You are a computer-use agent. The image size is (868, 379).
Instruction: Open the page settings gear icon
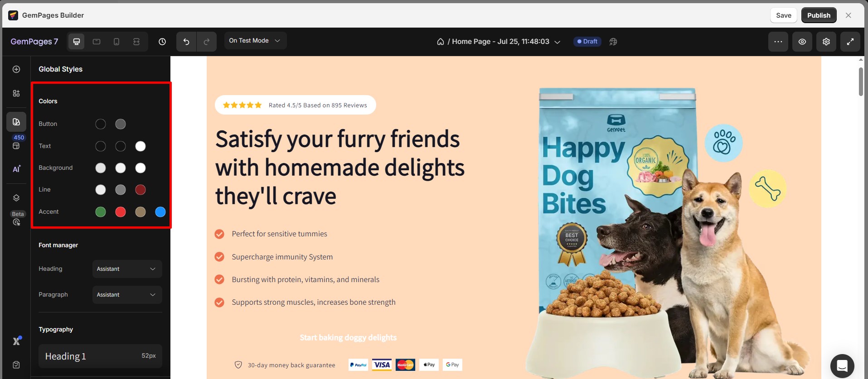(x=826, y=42)
